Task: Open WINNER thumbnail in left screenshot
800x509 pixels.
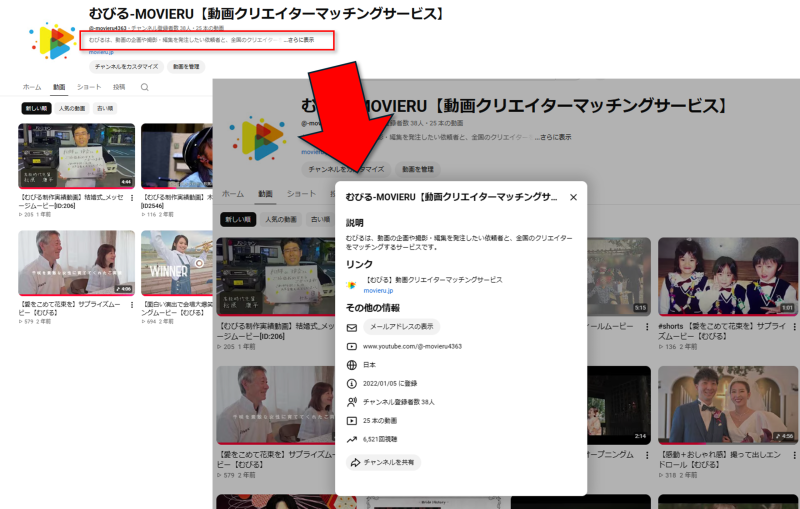Action: click(177, 263)
